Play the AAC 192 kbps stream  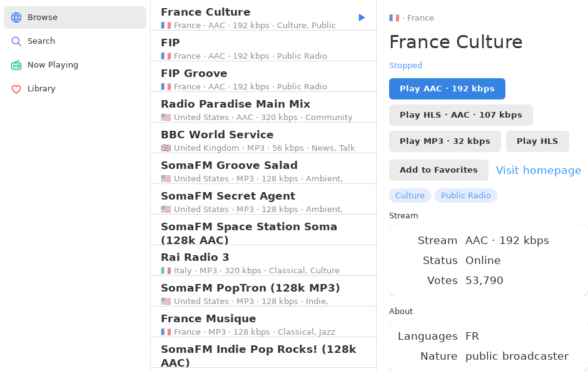[447, 89]
